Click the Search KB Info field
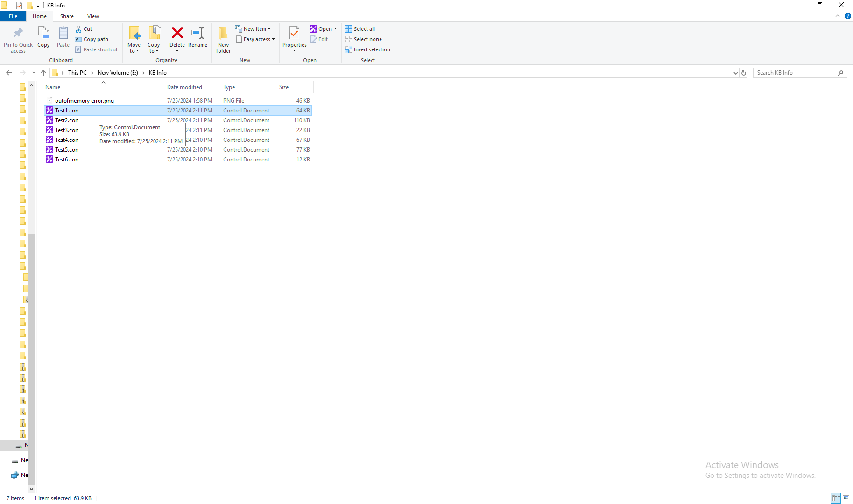853x504 pixels. point(800,73)
